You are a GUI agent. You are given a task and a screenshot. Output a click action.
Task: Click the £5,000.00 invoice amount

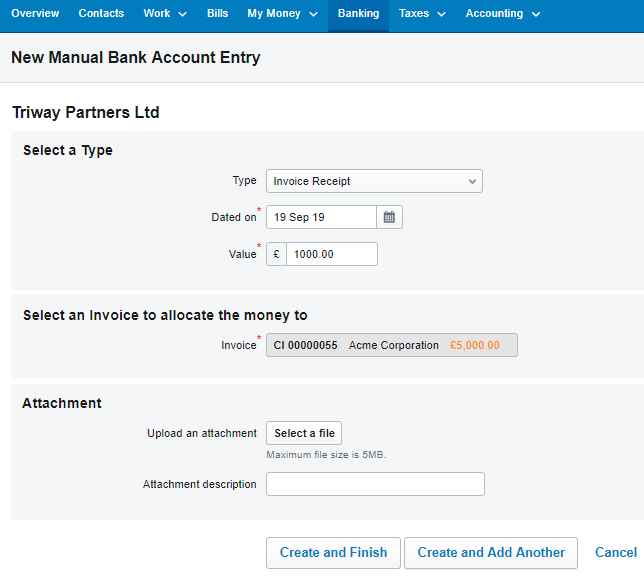pyautogui.click(x=475, y=345)
